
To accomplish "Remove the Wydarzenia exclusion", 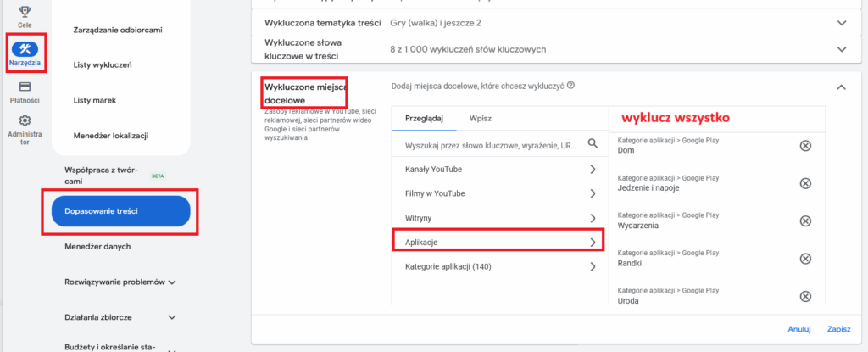I will [805, 221].
